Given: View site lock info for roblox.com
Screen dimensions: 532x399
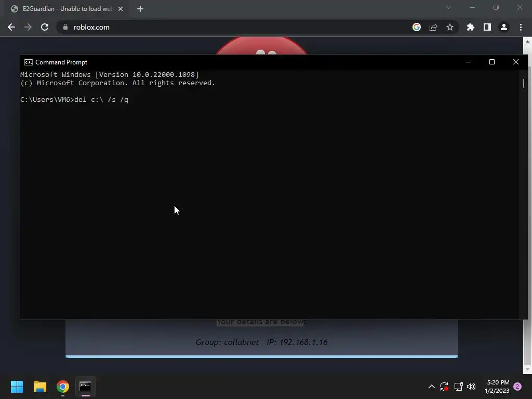Looking at the screenshot, I should [x=65, y=27].
